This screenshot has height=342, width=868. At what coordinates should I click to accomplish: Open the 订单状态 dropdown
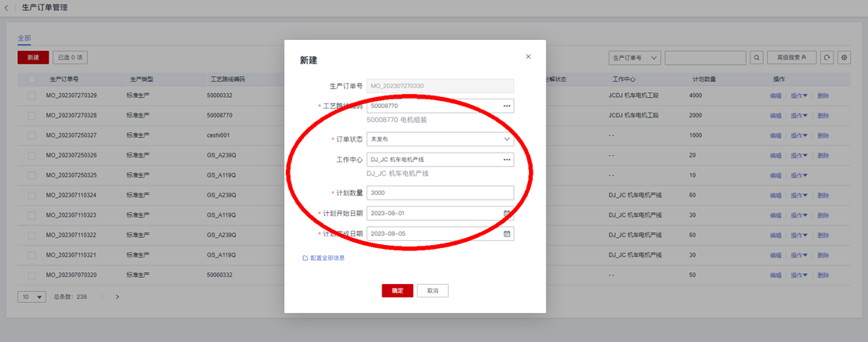click(x=440, y=139)
